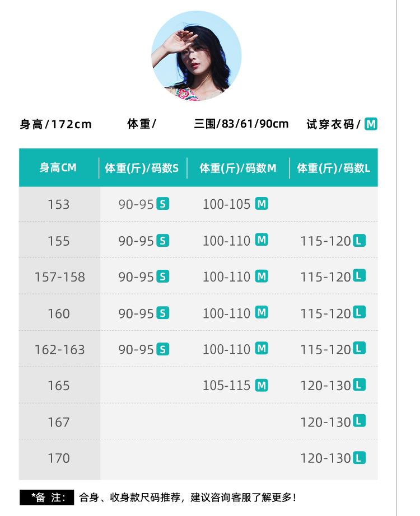
Task: Click the 三围/83/61/90cm measurement text
Action: tap(241, 124)
